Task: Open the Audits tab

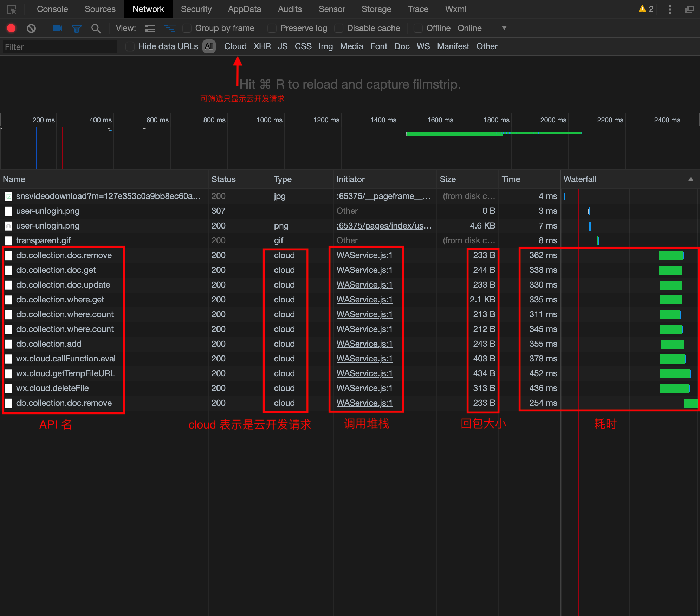Action: (x=290, y=9)
